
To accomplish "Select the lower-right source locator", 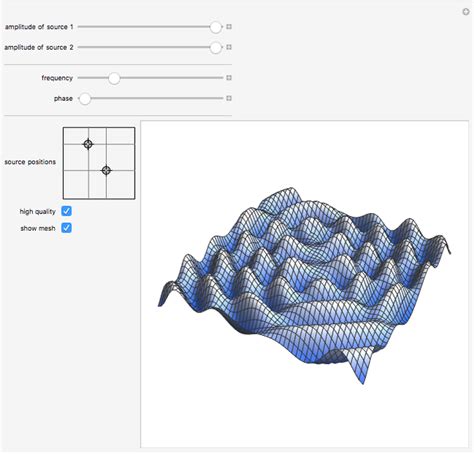I will click(106, 170).
